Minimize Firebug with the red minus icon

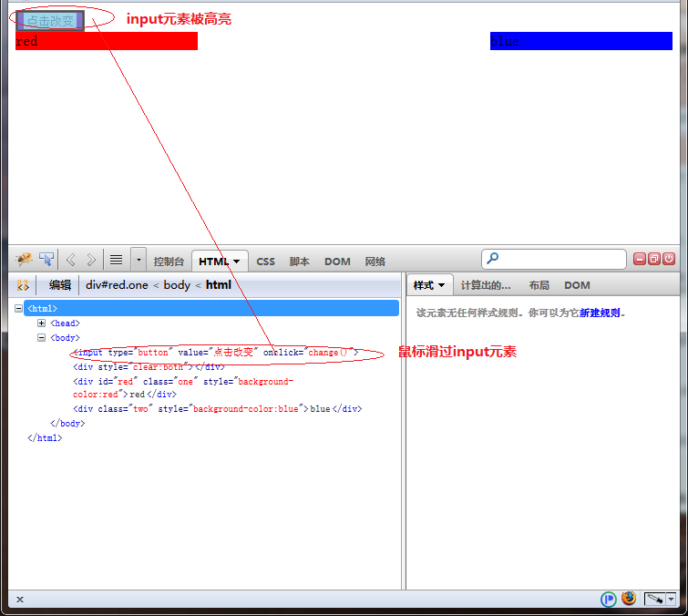click(640, 259)
